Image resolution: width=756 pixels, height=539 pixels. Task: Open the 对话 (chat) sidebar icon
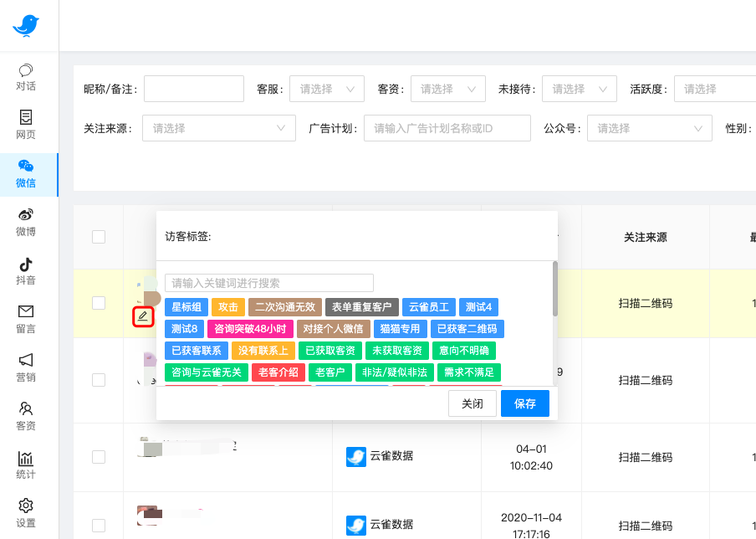[x=26, y=78]
